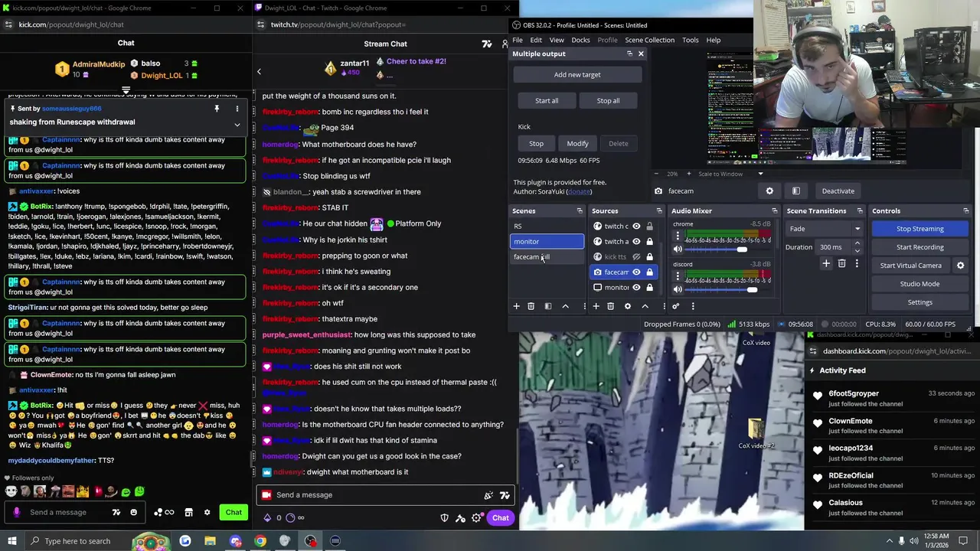
Task: Open the Scene Collection menu
Action: pos(649,40)
